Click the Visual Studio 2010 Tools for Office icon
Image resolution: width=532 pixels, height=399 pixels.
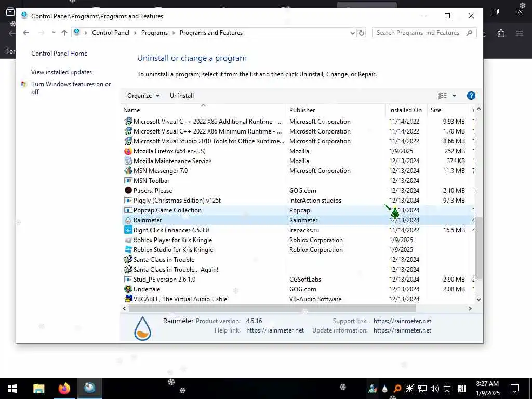click(128, 141)
